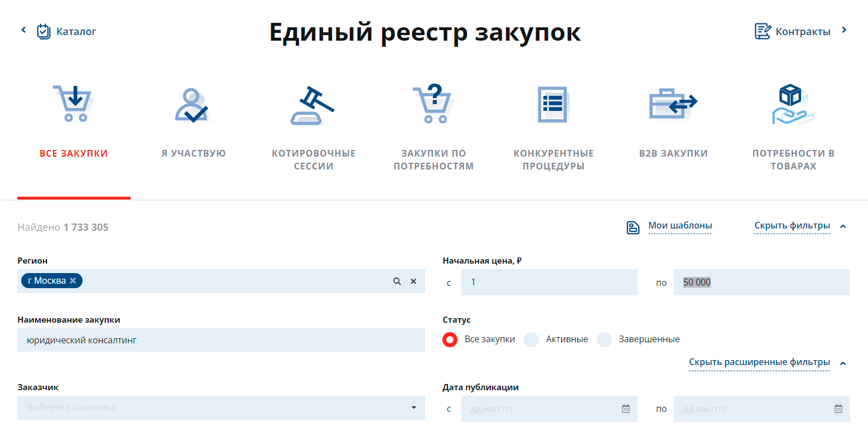
Task: Click the search magnifier in Регион field
Action: pos(397,281)
